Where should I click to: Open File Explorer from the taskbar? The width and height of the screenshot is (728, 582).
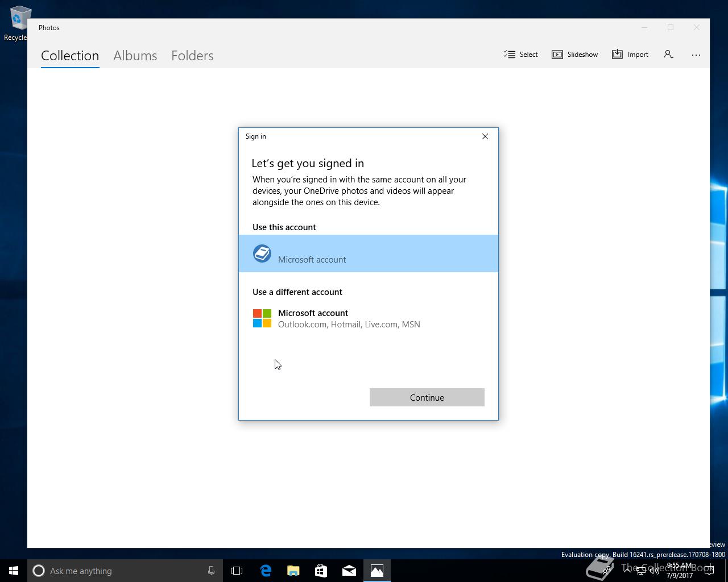pos(293,571)
